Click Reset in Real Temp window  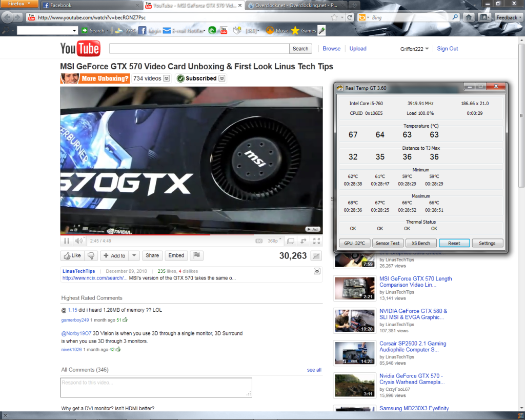click(454, 243)
